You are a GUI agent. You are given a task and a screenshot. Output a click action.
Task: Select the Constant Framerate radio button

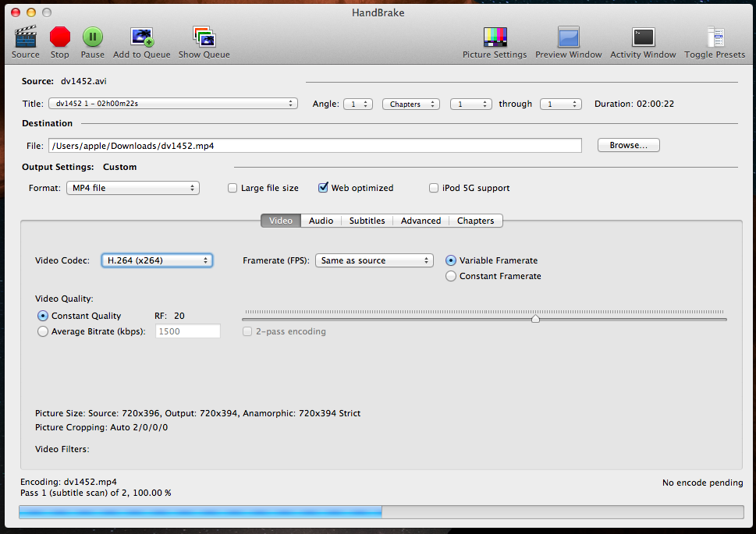pyautogui.click(x=451, y=276)
